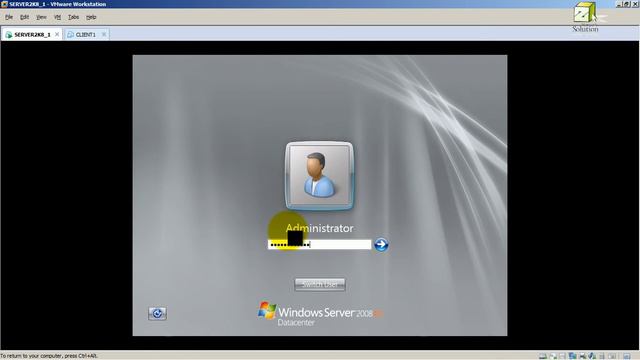This screenshot has height=360, width=640.
Task: Close the SERVER2K8_1 tab
Action: pyautogui.click(x=57, y=34)
